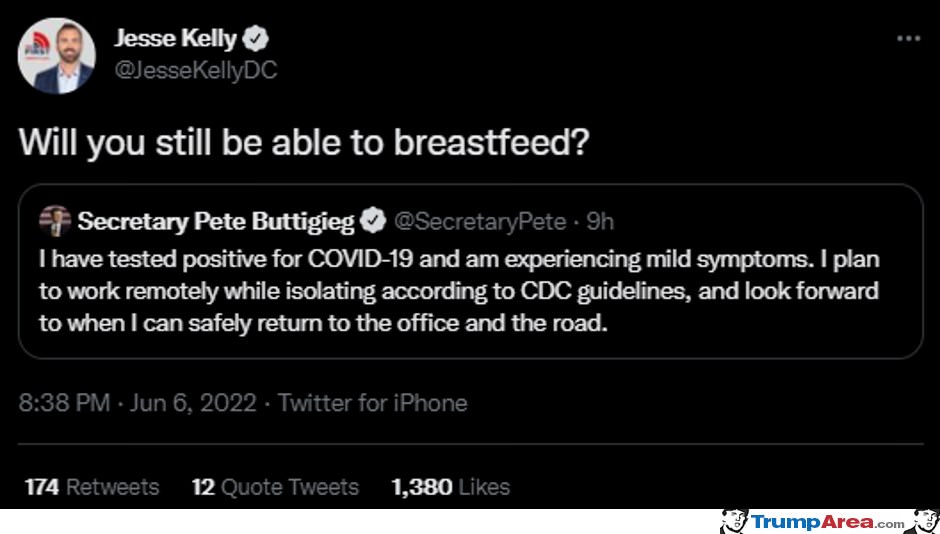The width and height of the screenshot is (940, 534).
Task: Click the Jesse Kelly display name
Action: click(x=175, y=40)
